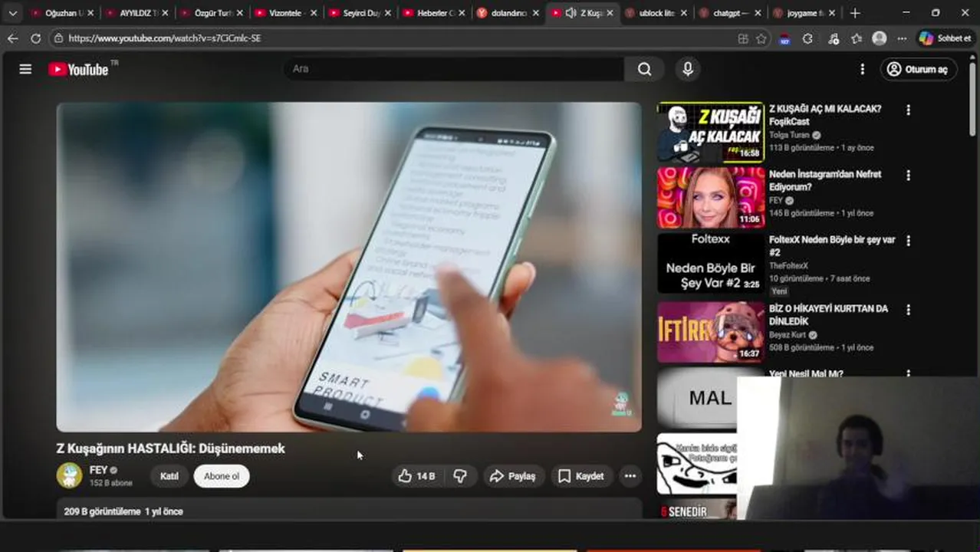Open FEY channel avatar
This screenshot has width=980, height=552.
coord(69,475)
